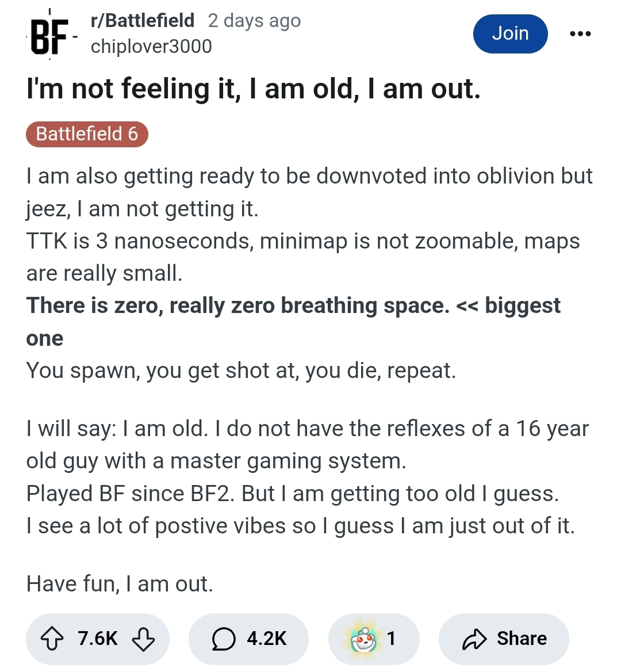
Task: Open comments via speech bubble icon
Action: point(224,639)
